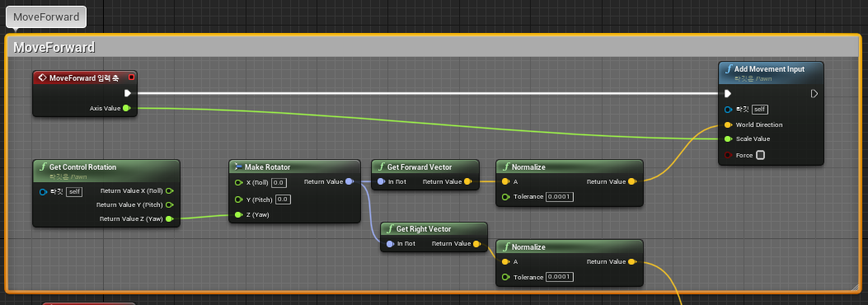This screenshot has width=868, height=305.
Task: Select the Add Movement Input node title
Action: [x=769, y=69]
